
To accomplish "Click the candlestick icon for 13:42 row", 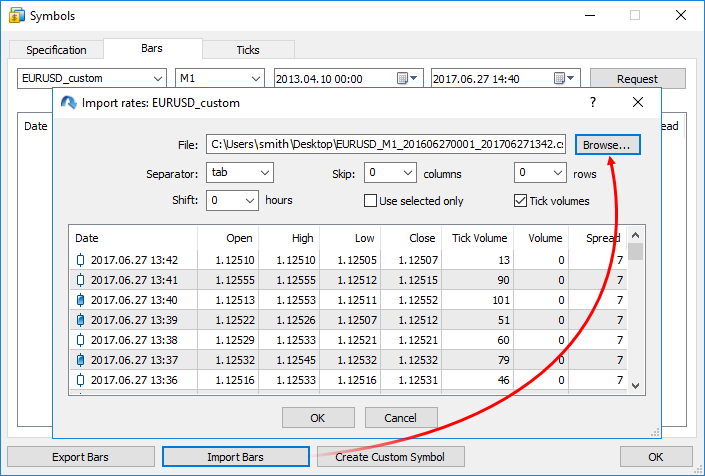I will tap(81, 260).
